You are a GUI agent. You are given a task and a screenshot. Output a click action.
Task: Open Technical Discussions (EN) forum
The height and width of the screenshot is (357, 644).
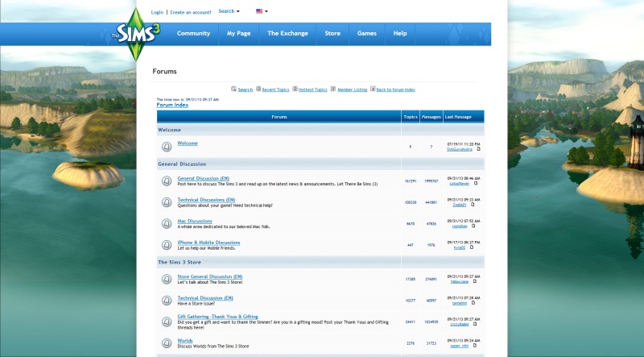coord(206,200)
